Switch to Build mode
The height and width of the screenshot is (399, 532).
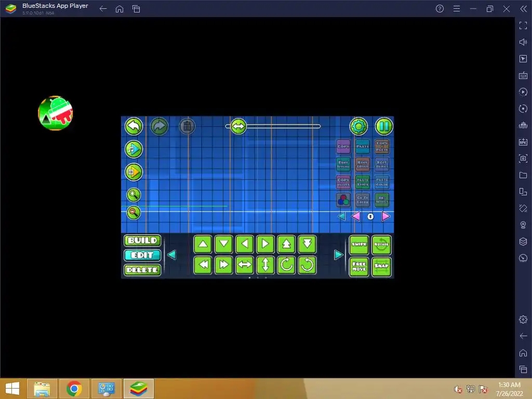click(142, 240)
